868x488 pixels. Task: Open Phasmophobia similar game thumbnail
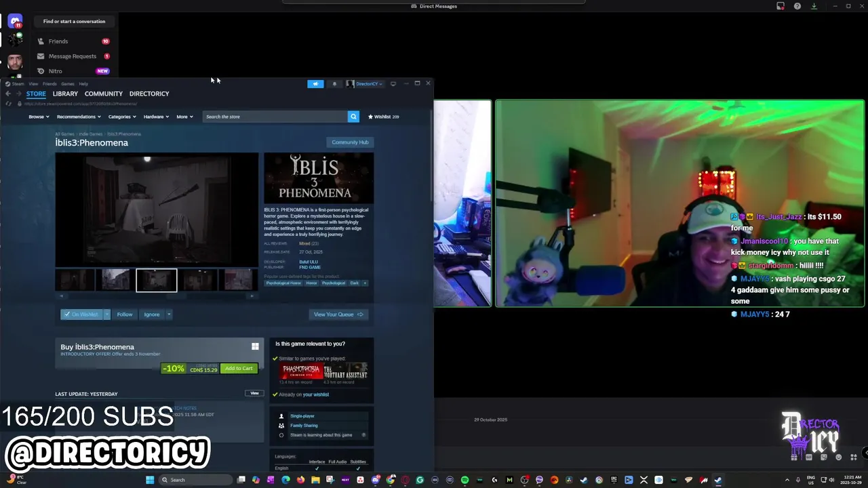click(300, 371)
